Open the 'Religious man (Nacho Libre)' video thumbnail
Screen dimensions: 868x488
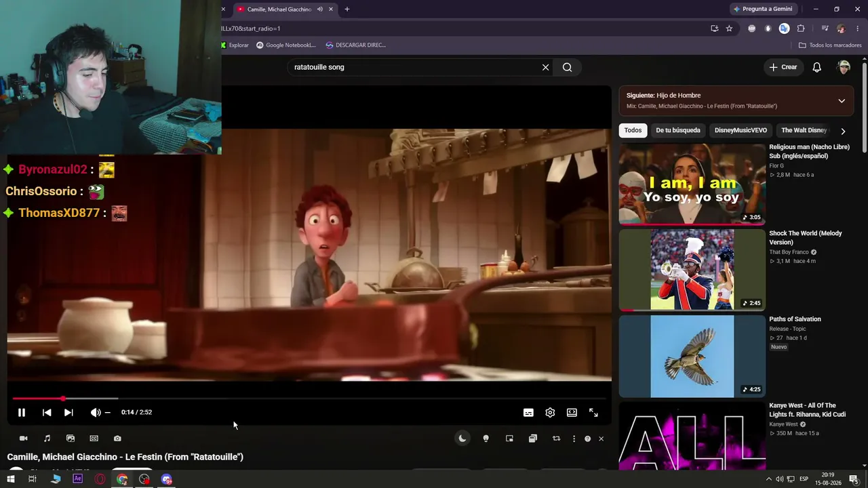click(692, 184)
